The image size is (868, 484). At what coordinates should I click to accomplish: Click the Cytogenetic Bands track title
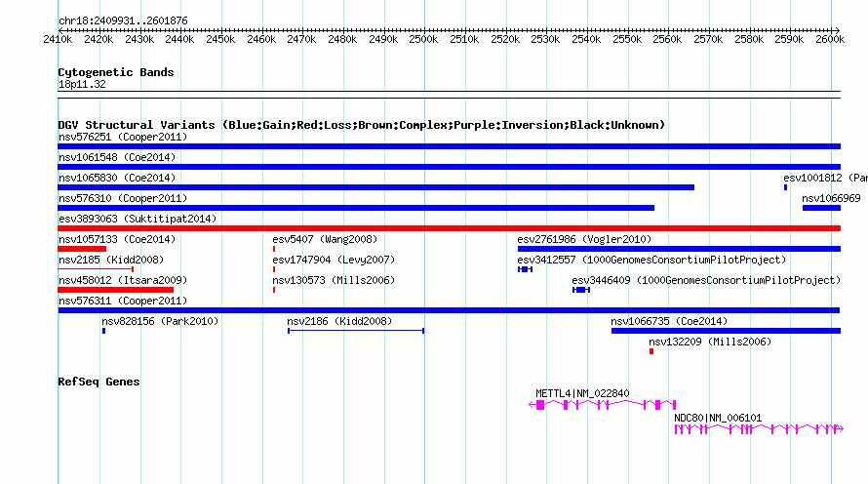pyautogui.click(x=116, y=72)
